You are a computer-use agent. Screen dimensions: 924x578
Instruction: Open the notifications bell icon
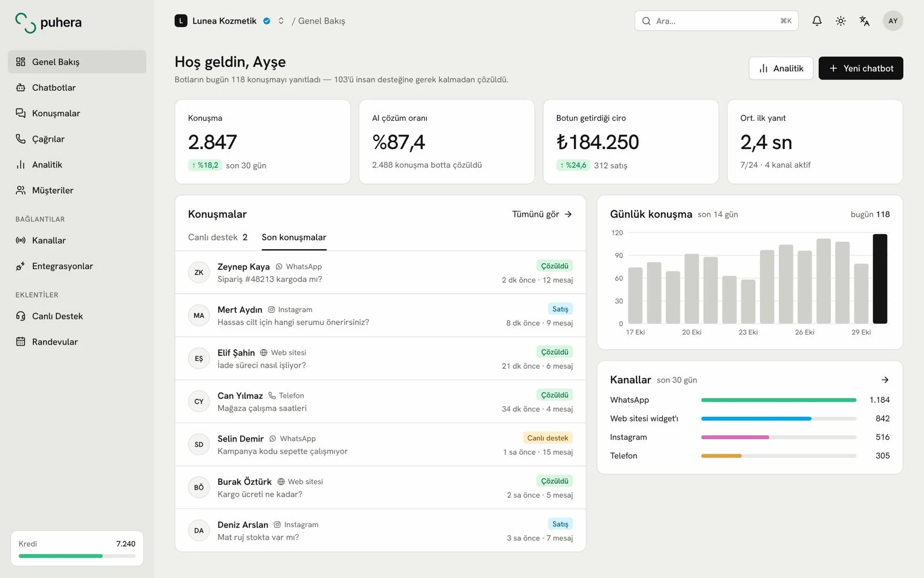point(817,21)
